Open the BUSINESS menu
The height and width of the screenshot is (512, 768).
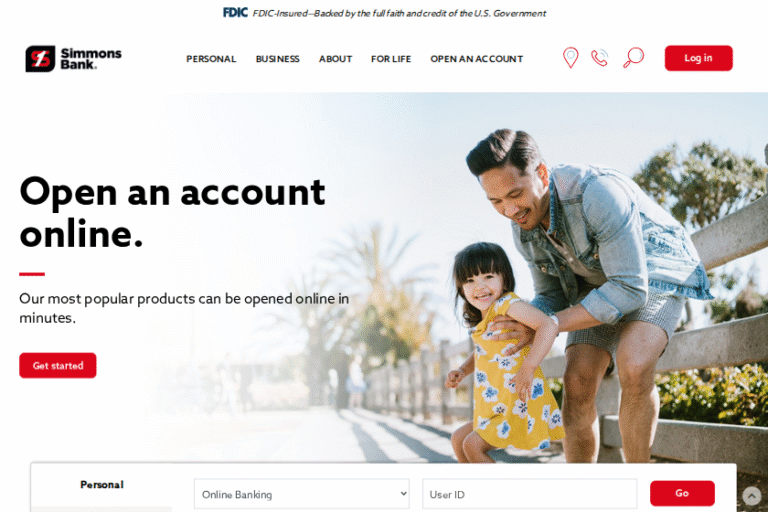(277, 59)
